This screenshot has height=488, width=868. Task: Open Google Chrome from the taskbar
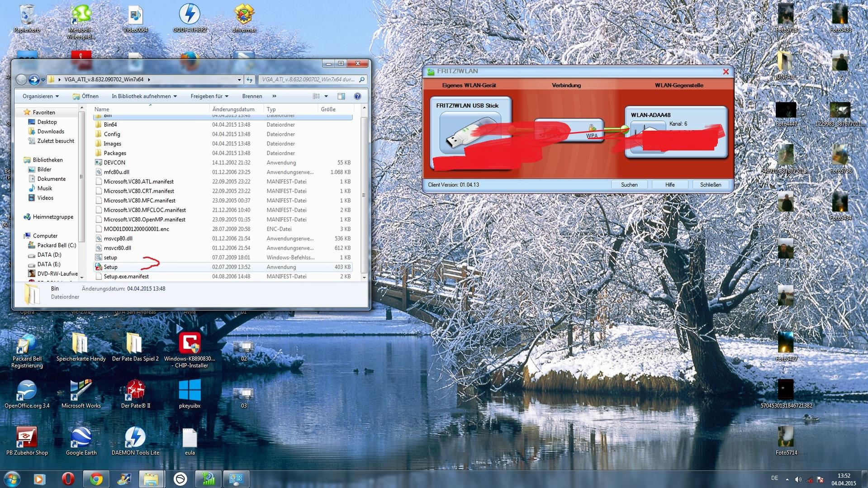tap(96, 479)
